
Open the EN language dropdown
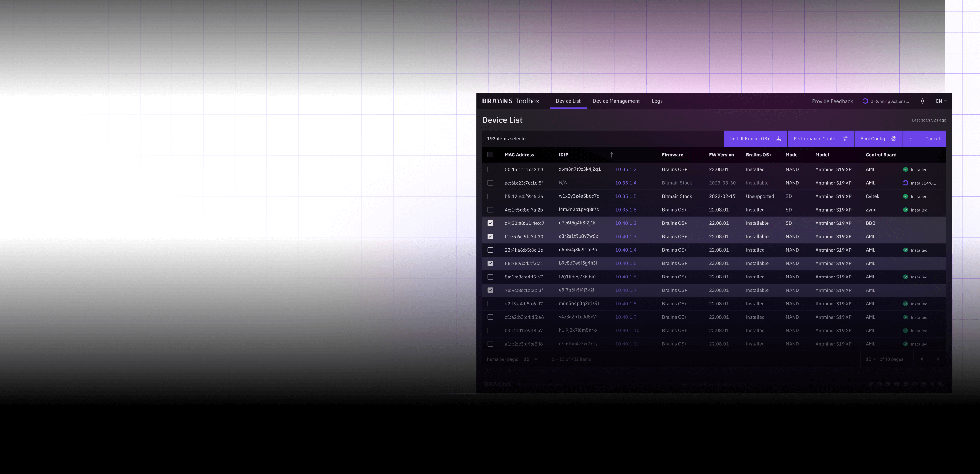point(940,101)
